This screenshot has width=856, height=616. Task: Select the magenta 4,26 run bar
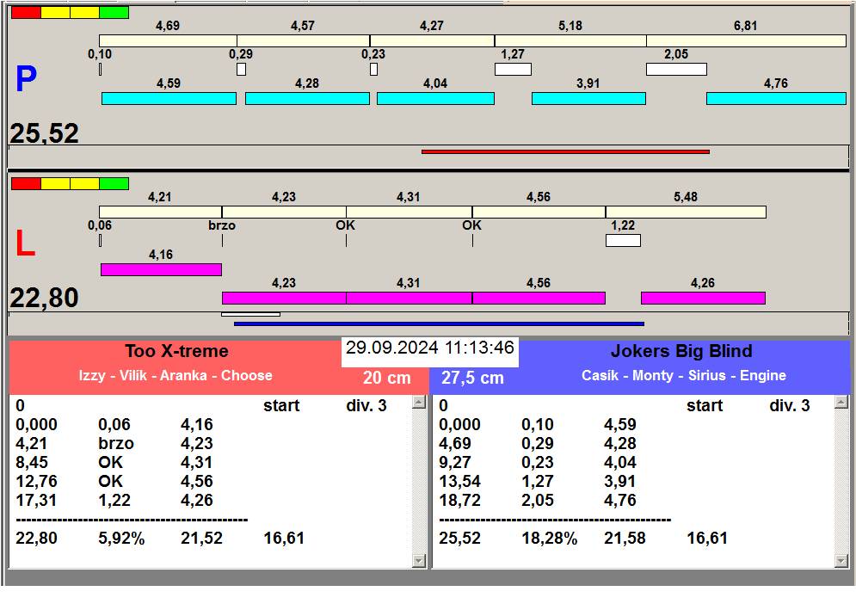click(703, 298)
